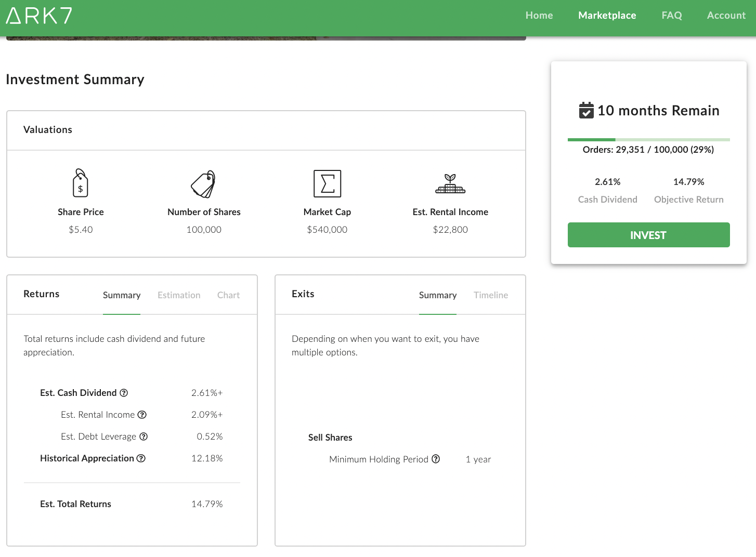Click the Share Price tag icon
756x557 pixels.
tap(80, 183)
